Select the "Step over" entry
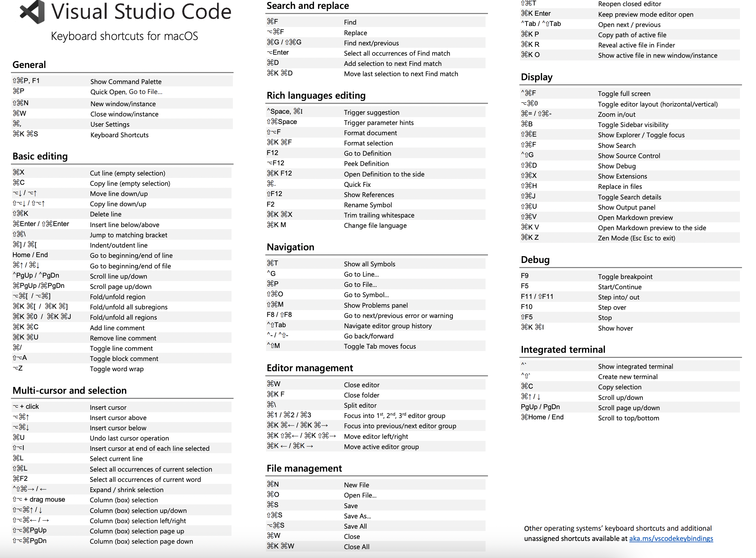The height and width of the screenshot is (558, 756). point(612,307)
